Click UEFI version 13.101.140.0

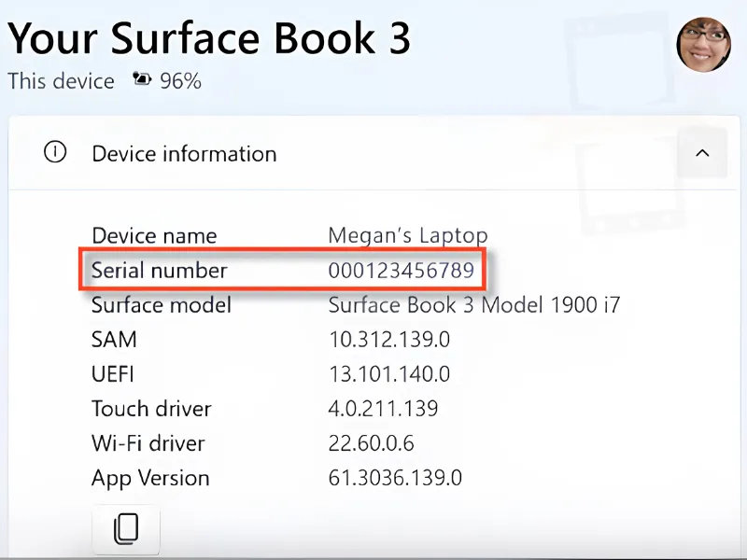(x=389, y=374)
